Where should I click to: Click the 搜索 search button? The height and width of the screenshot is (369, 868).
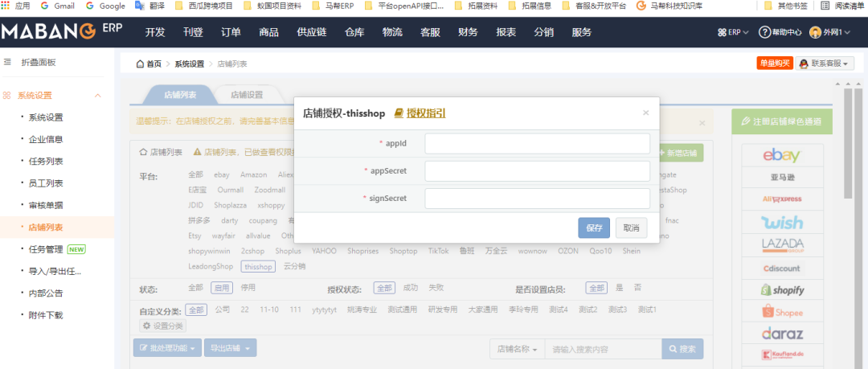pos(682,349)
